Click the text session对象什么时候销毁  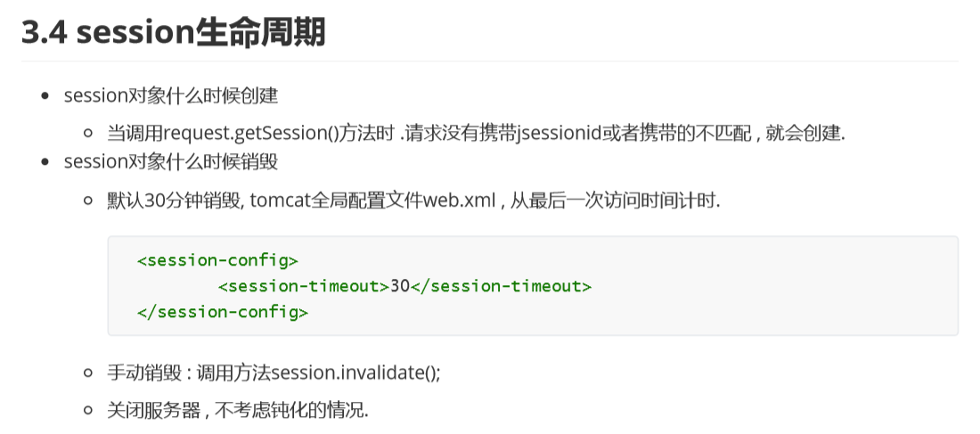[171, 162]
